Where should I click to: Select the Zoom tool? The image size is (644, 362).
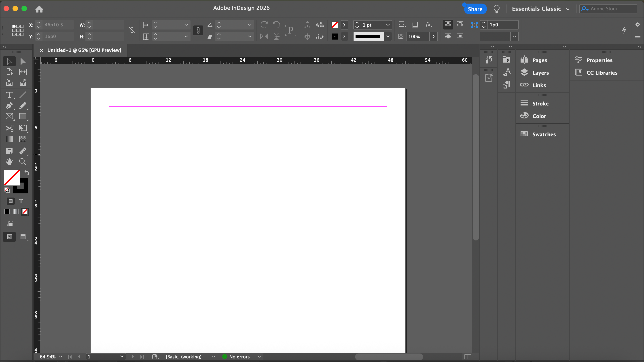coord(23,162)
